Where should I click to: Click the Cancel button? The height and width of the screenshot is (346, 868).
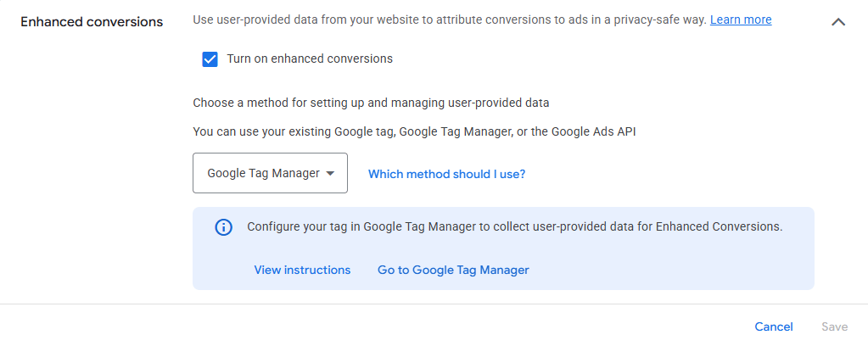point(774,326)
